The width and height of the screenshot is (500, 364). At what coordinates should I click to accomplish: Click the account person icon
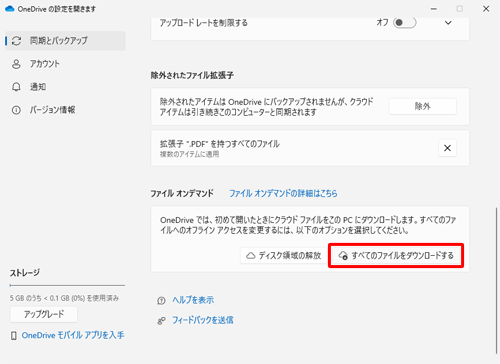point(16,64)
